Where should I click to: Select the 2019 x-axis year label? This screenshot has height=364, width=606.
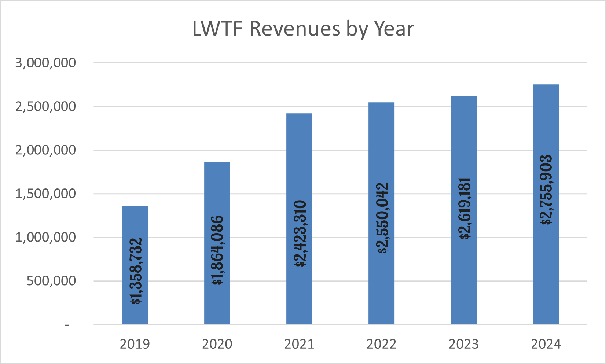(135, 344)
